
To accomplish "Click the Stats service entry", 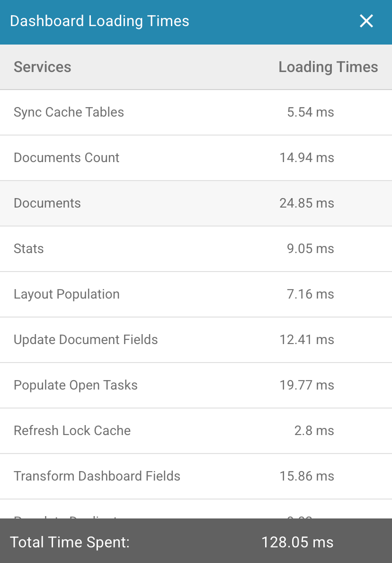I will [29, 249].
